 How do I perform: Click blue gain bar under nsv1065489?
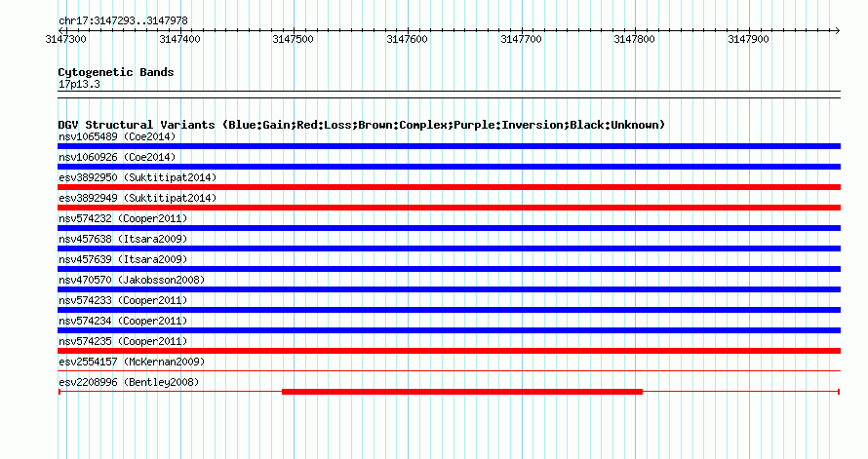coord(449,146)
